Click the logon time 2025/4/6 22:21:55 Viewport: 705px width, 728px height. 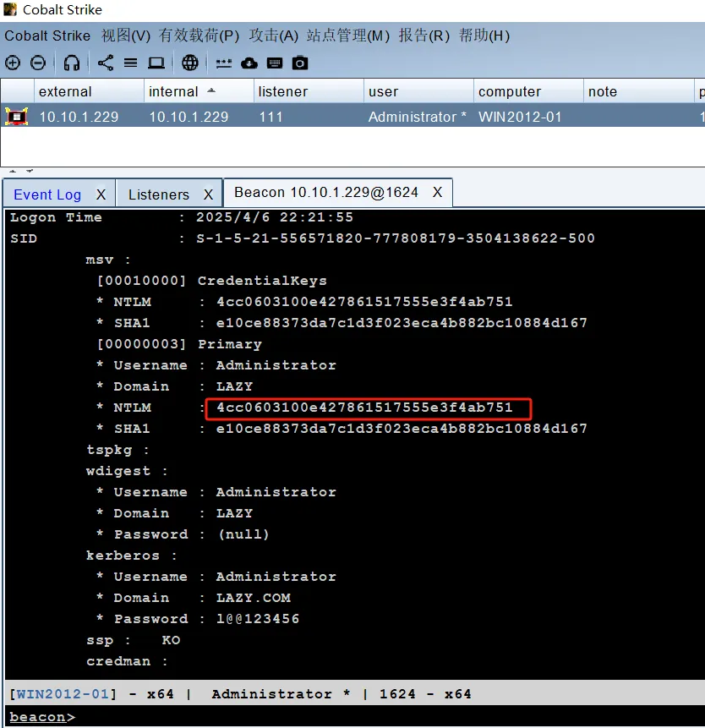[x=275, y=217]
